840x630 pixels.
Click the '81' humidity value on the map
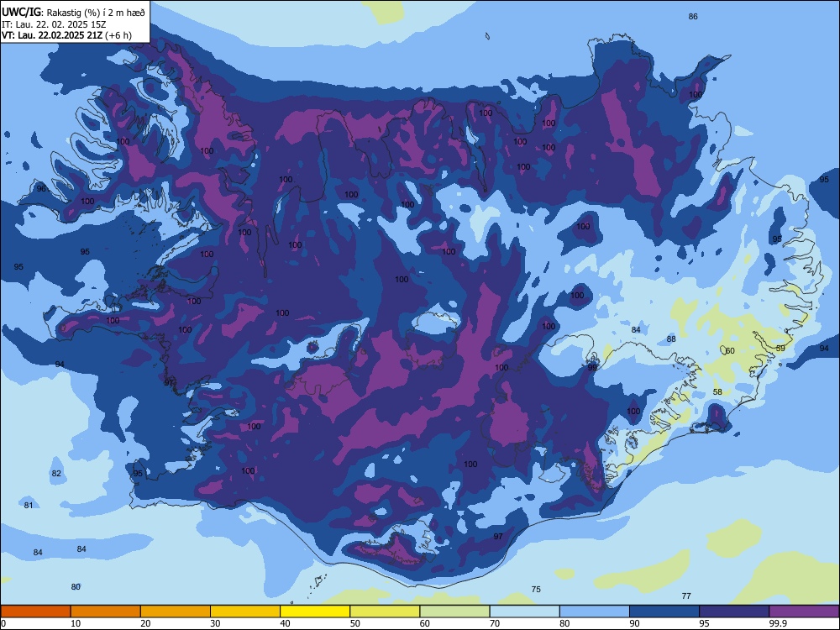[x=29, y=505]
